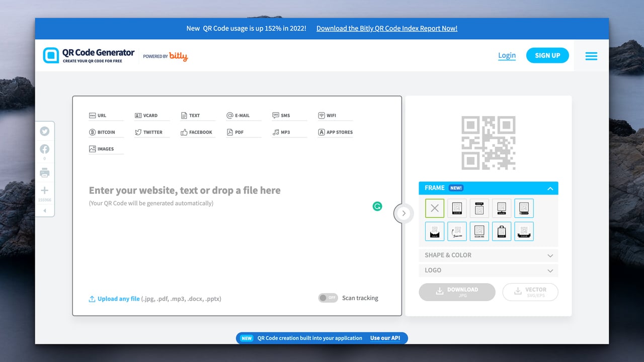Select the TEXT type tab
Image resolution: width=644 pixels, height=362 pixels.
point(198,116)
